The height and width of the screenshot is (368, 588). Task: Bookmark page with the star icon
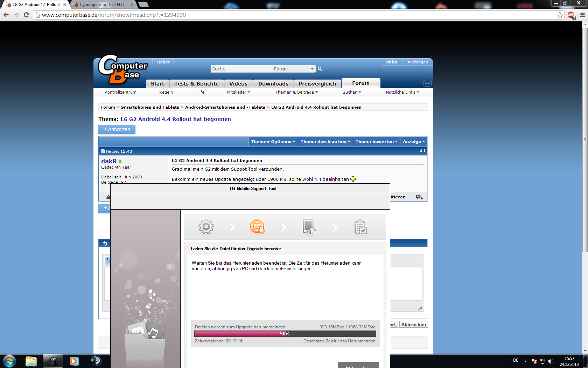click(560, 15)
